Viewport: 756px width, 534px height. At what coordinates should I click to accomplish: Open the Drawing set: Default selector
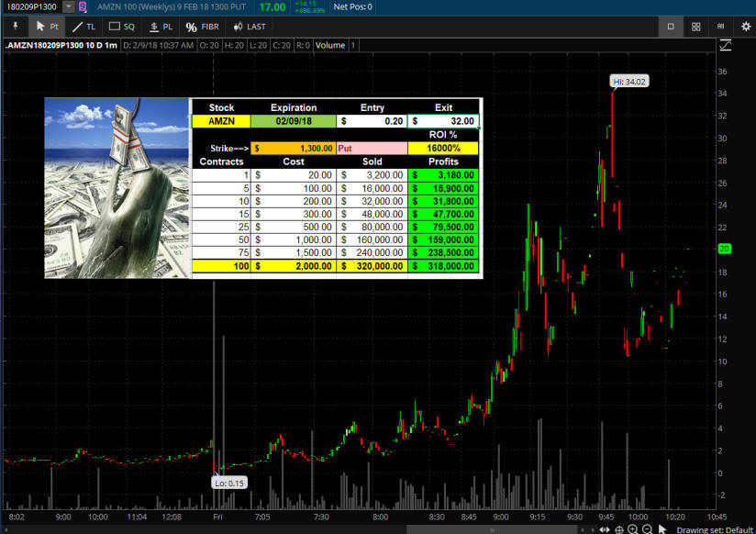point(714,528)
